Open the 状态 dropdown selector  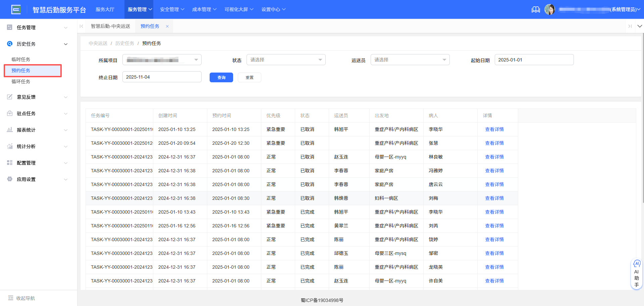pos(286,59)
